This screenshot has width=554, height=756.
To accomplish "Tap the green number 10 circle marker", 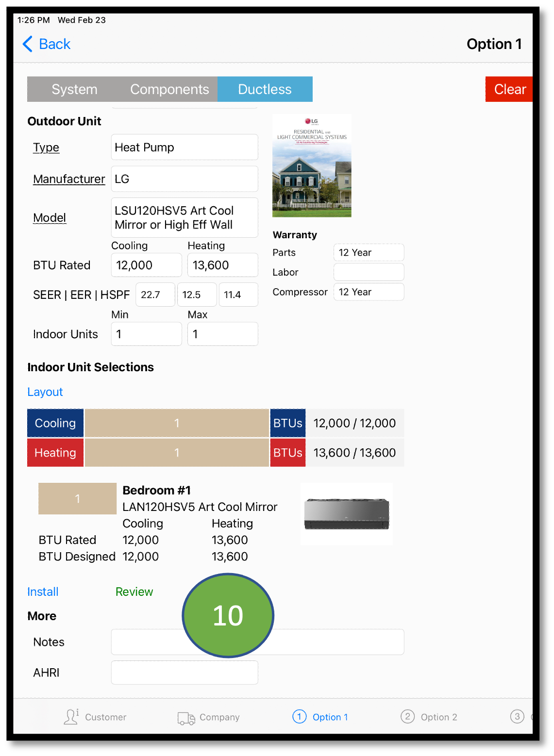I will 228,615.
